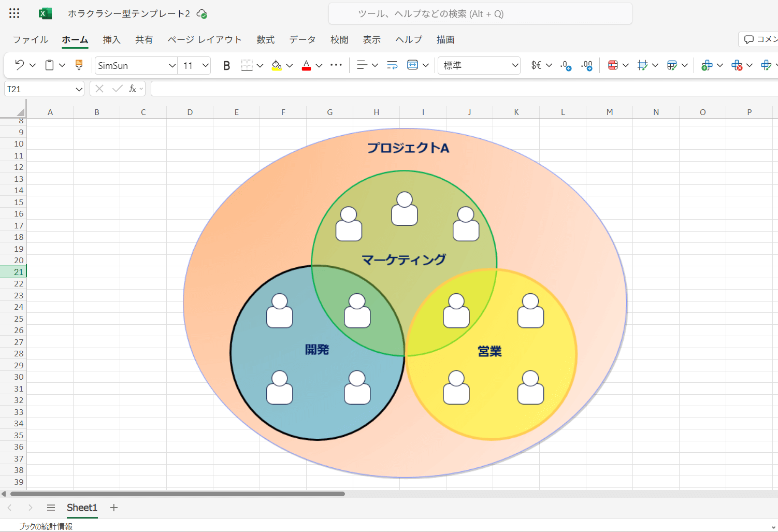778x532 pixels.
Task: Toggle Wrap Text
Action: click(392, 65)
